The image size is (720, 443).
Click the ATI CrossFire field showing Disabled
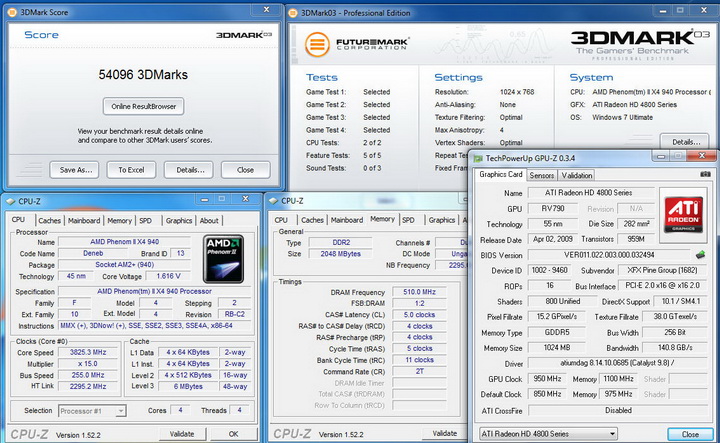618,410
